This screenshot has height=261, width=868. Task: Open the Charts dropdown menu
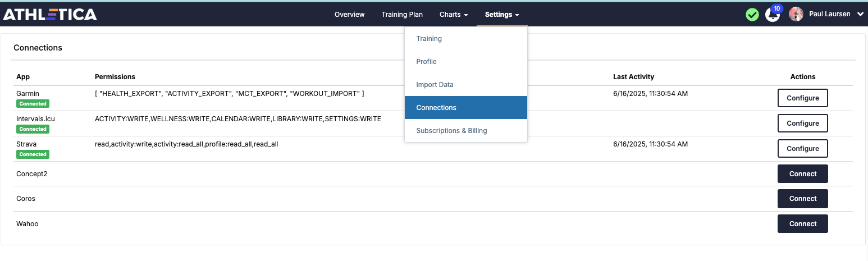point(454,15)
